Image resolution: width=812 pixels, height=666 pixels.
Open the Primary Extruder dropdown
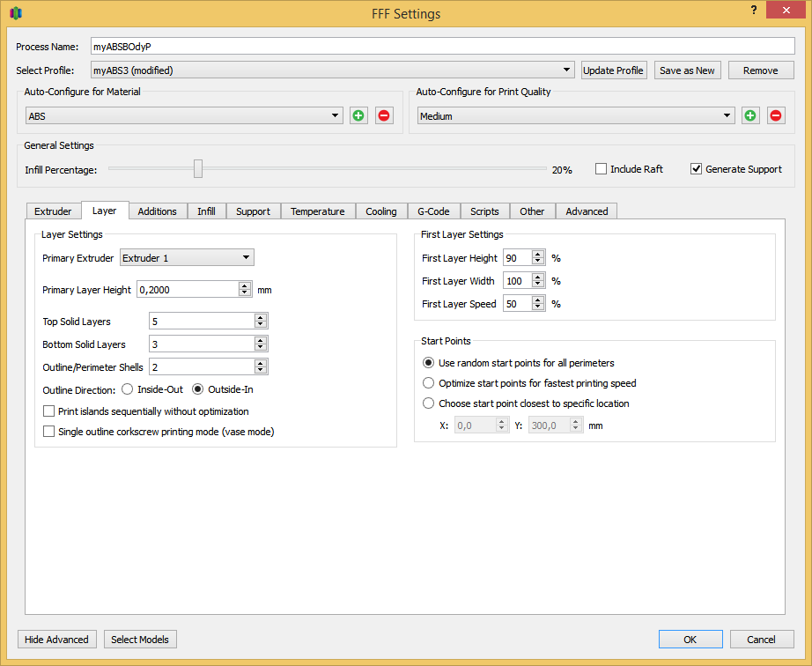coord(187,257)
